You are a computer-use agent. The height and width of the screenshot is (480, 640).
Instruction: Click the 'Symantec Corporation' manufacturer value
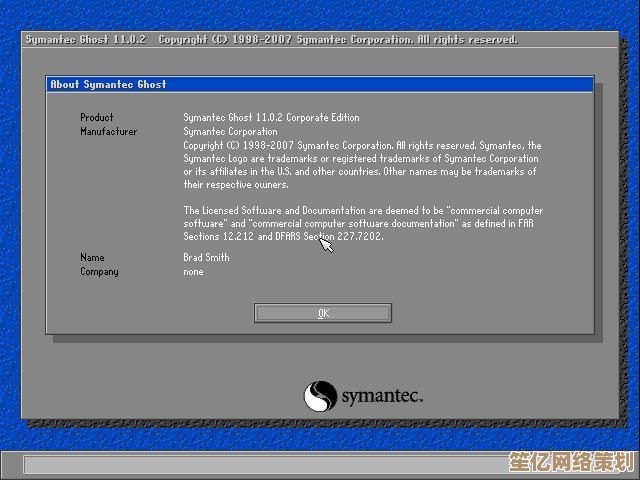pos(230,131)
